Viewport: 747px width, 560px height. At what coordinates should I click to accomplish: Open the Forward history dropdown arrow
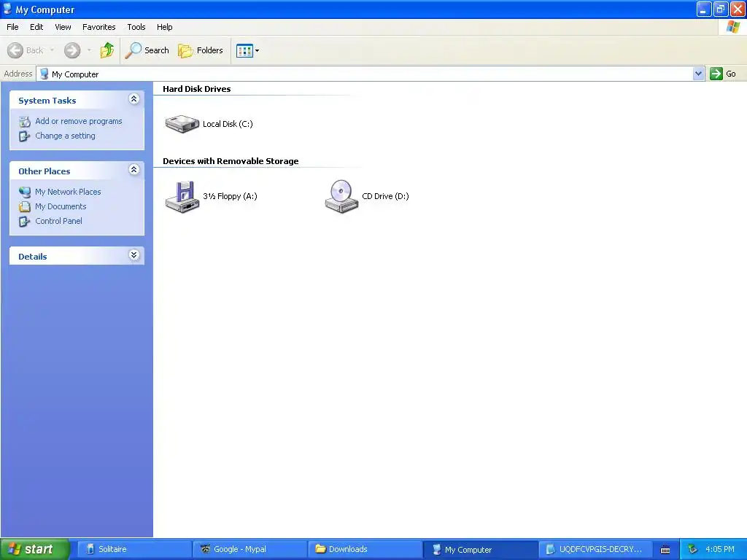click(x=89, y=50)
